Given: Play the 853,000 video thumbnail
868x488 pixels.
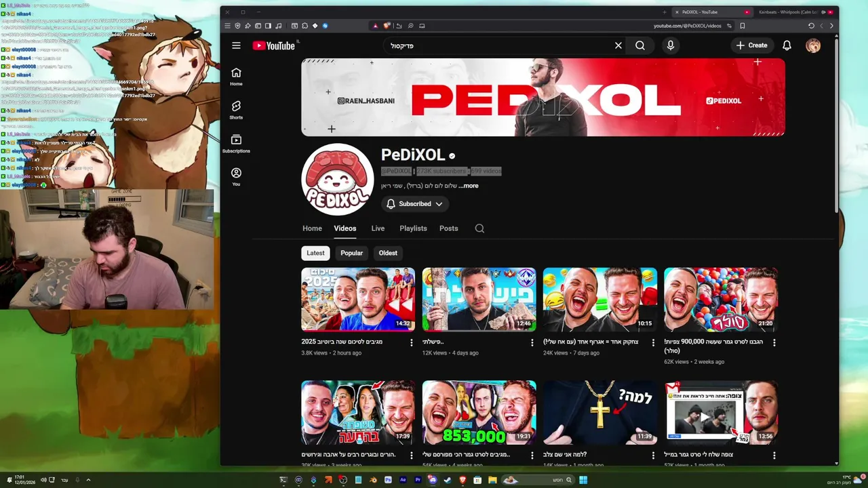Looking at the screenshot, I should coord(479,412).
